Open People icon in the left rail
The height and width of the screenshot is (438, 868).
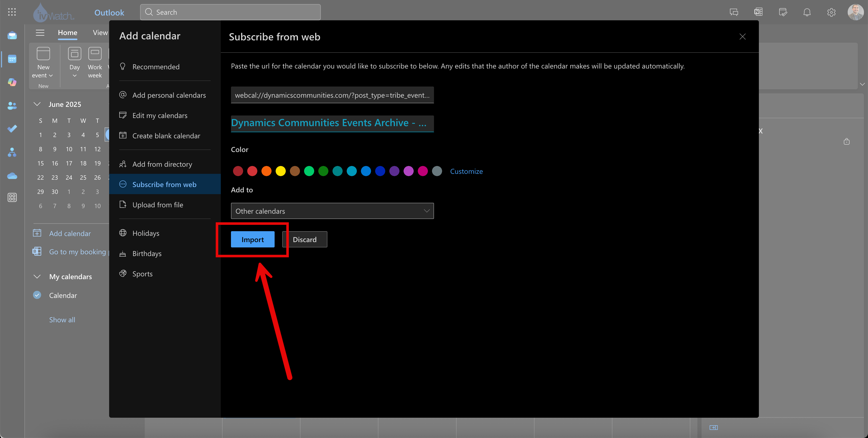click(12, 106)
